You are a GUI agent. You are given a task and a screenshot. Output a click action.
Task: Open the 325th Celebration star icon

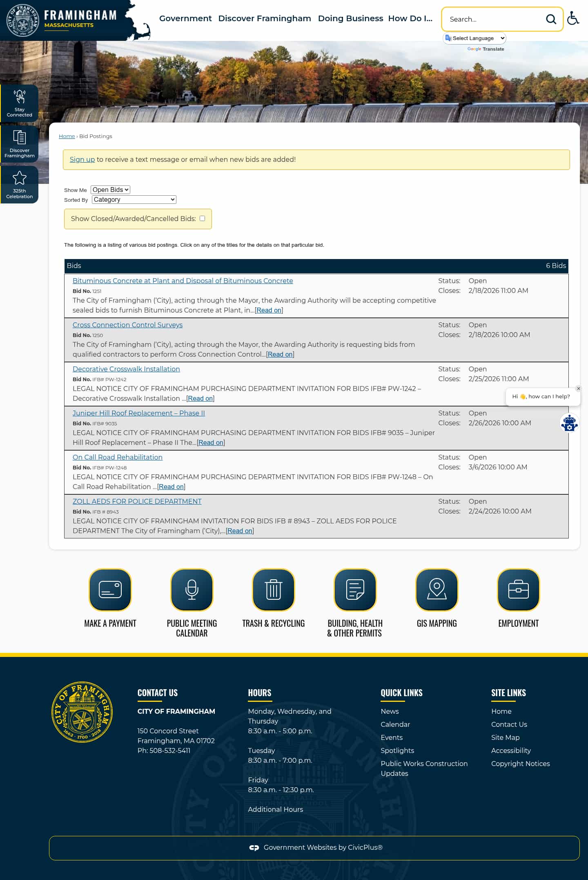click(x=19, y=184)
